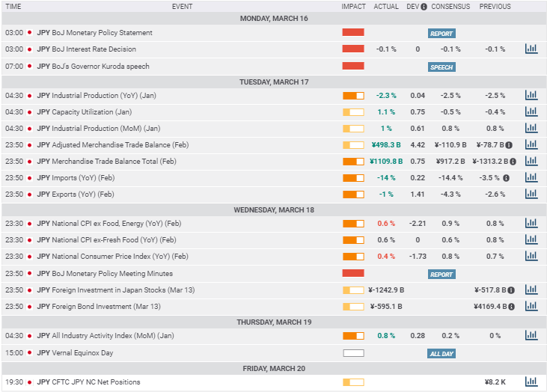Click info icon next to DEV header
The image size is (547, 392).
(x=424, y=7)
